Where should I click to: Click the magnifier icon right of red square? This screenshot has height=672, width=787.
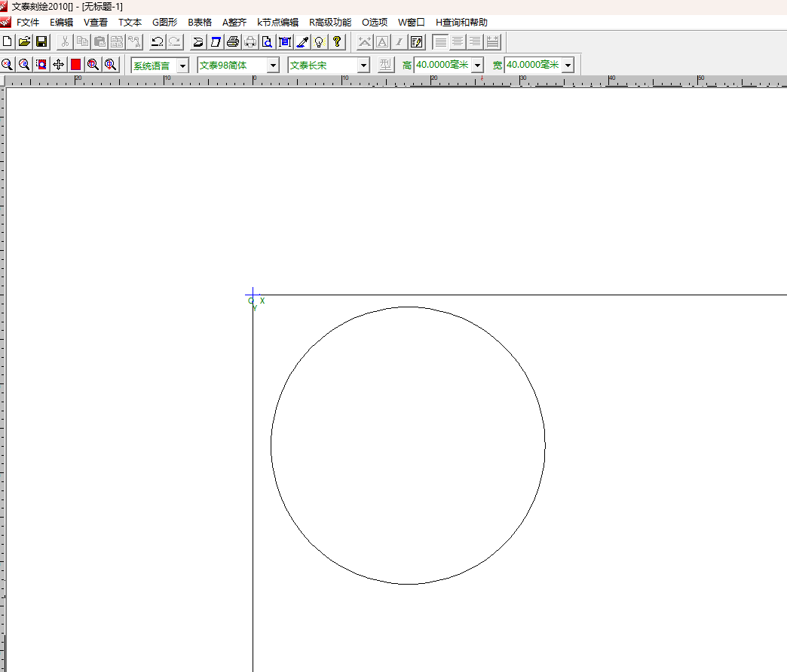click(93, 65)
